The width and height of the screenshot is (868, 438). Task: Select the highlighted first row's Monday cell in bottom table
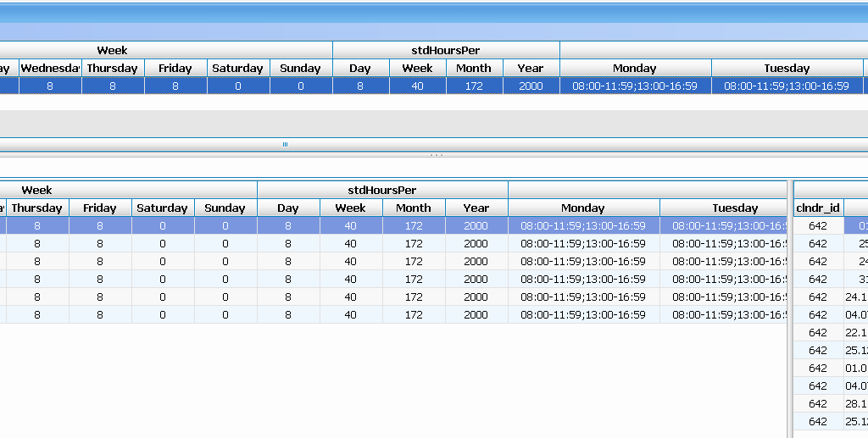583,226
